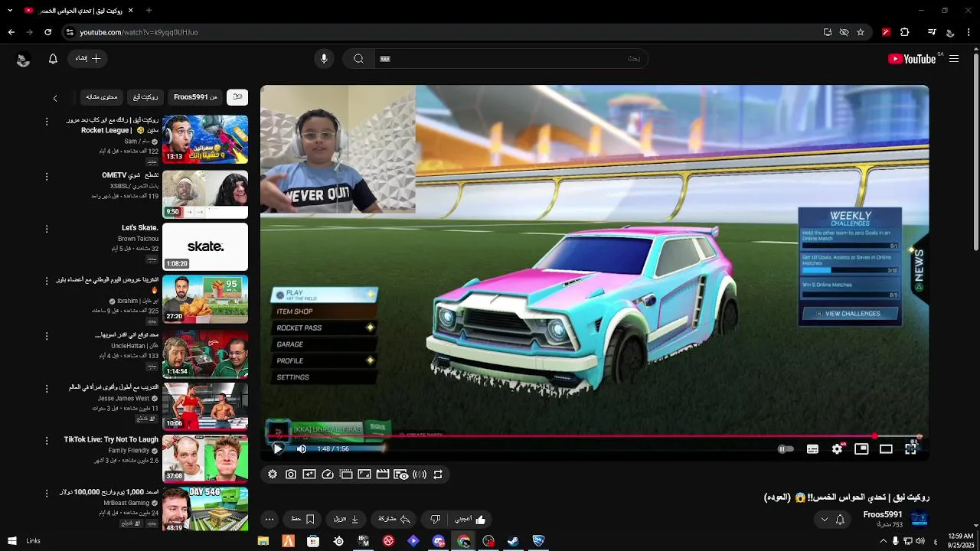Click the Share (مشاركة) button
Viewport: 980px width, 551px height.
tap(394, 519)
